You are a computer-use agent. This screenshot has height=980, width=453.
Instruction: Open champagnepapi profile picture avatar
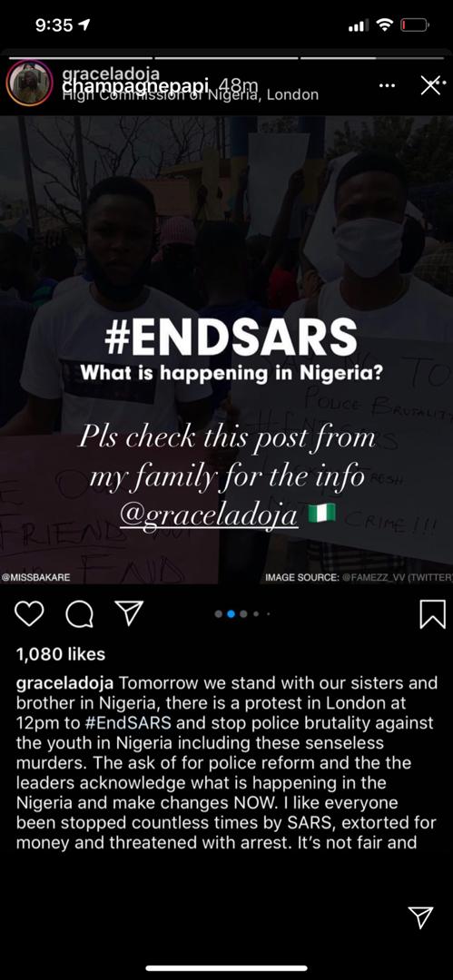[x=29, y=83]
